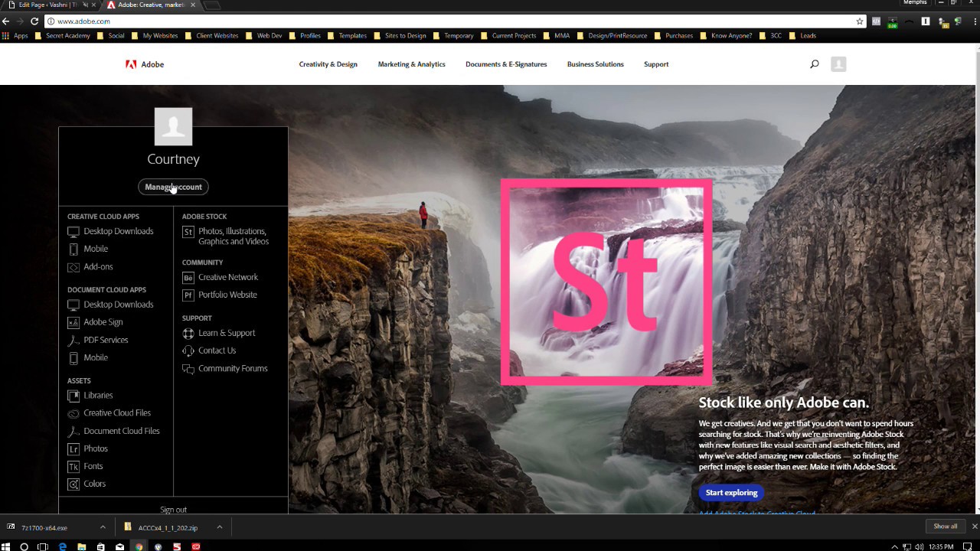980x551 pixels.
Task: Open the Web Dev bookmarks folder
Action: point(264,36)
